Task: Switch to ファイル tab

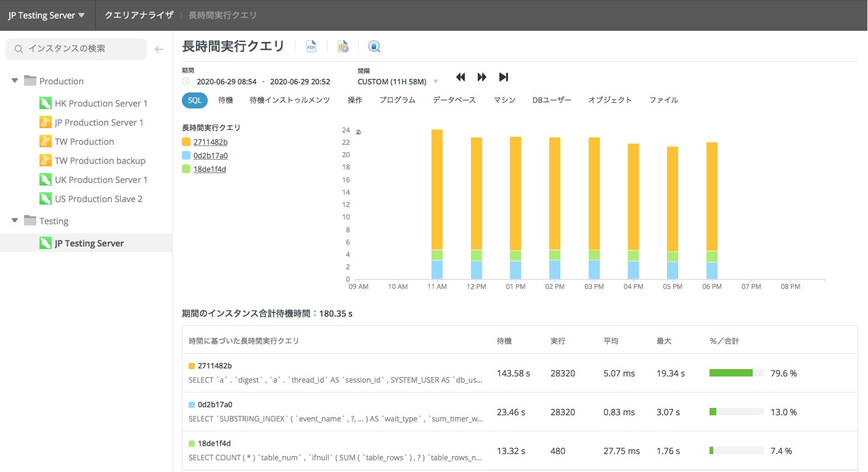Action: click(x=664, y=100)
